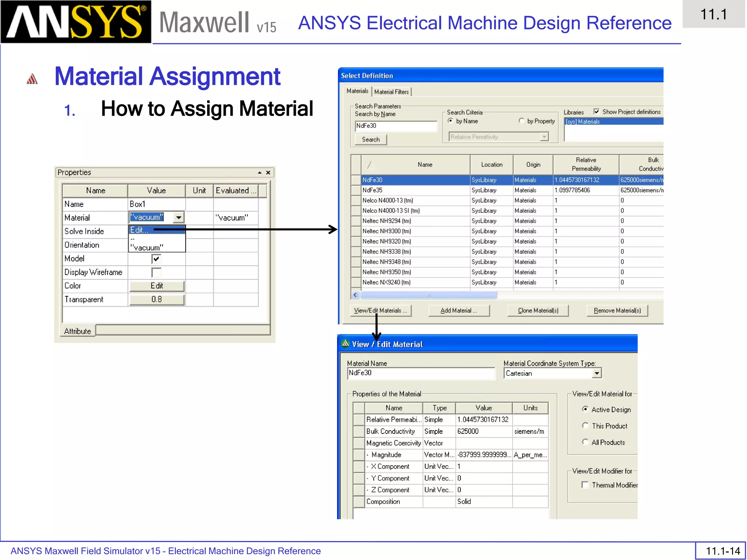
Task: Click the Search by Name input field
Action: click(x=396, y=126)
